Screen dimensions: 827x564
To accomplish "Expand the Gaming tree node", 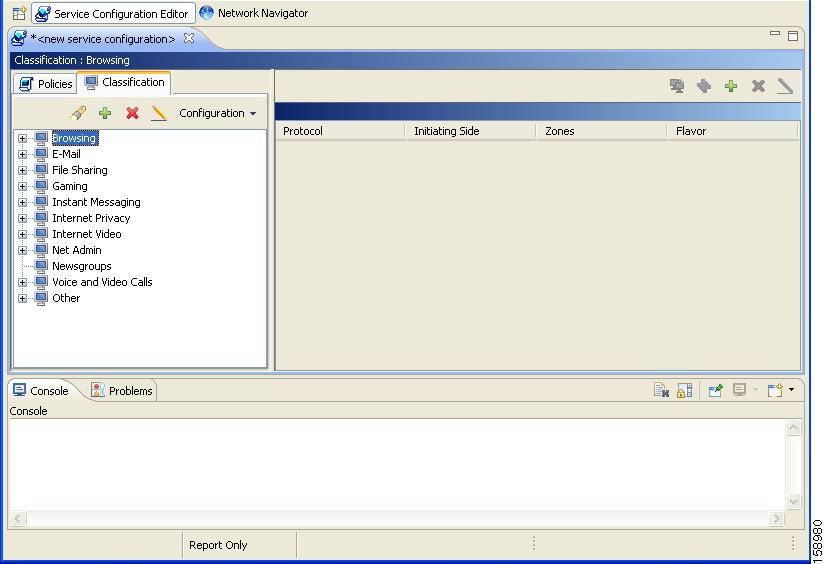I will click(x=22, y=186).
